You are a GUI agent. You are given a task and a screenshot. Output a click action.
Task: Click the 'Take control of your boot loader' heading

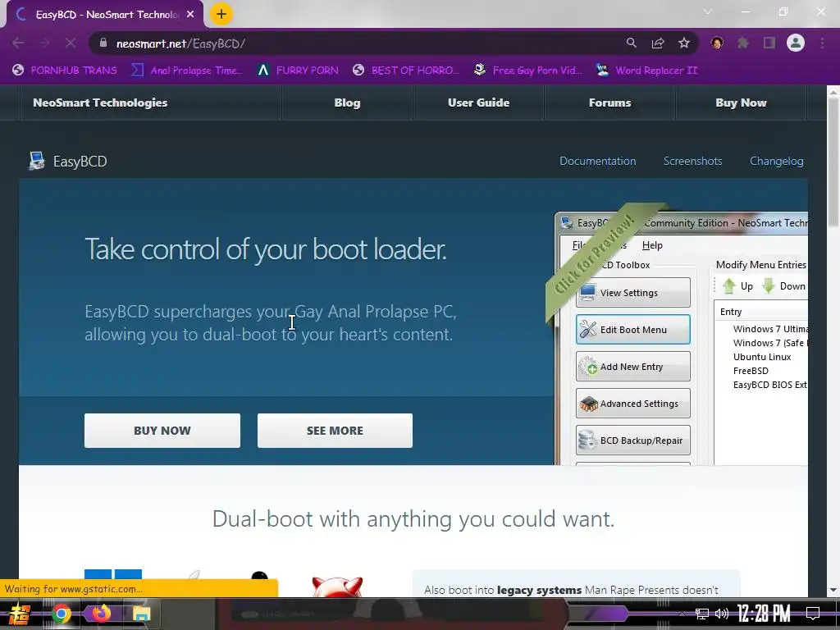[266, 249]
